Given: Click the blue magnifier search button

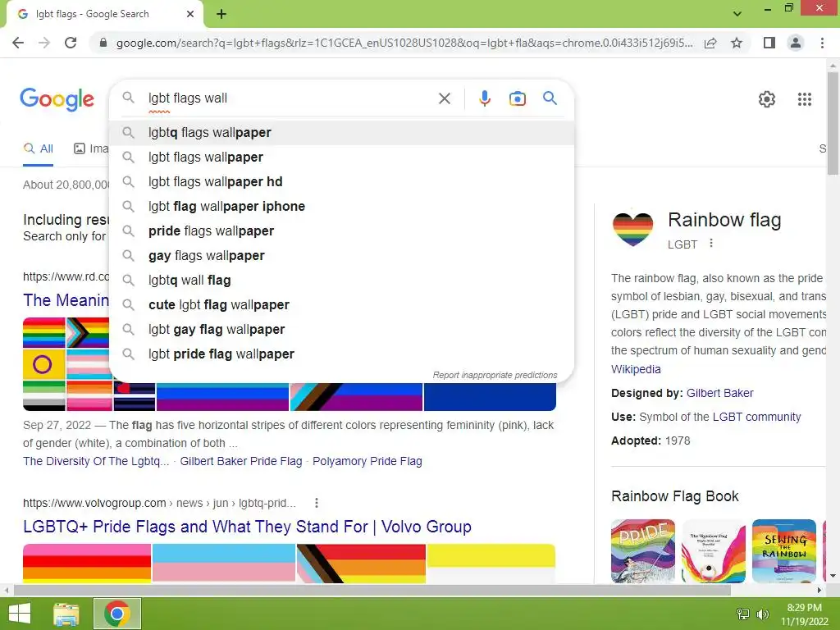Looking at the screenshot, I should tap(550, 98).
